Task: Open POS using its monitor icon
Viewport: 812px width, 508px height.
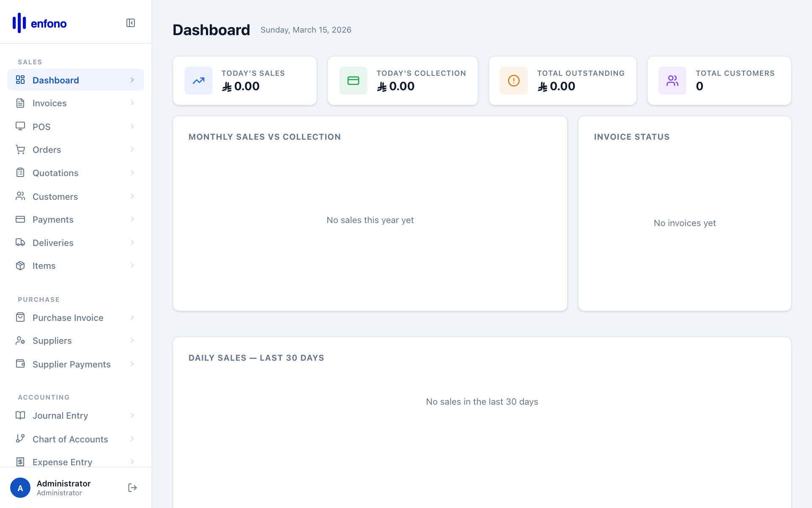Action: 20,126
